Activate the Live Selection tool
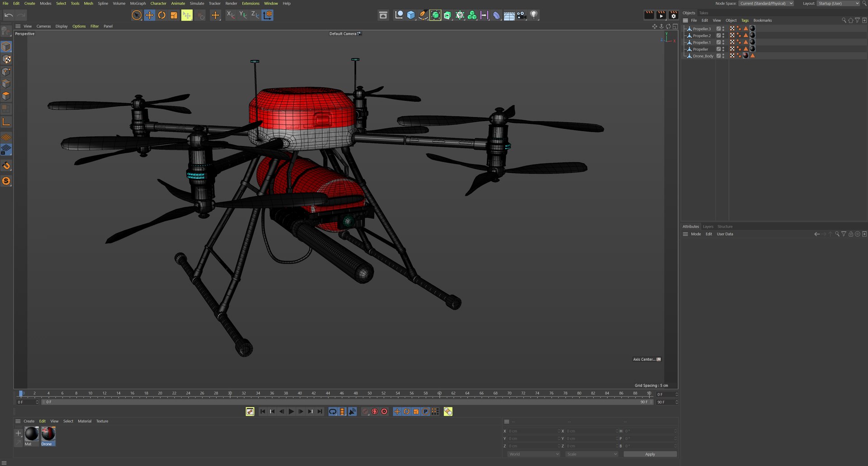Viewport: 868px width, 466px height. 137,15
